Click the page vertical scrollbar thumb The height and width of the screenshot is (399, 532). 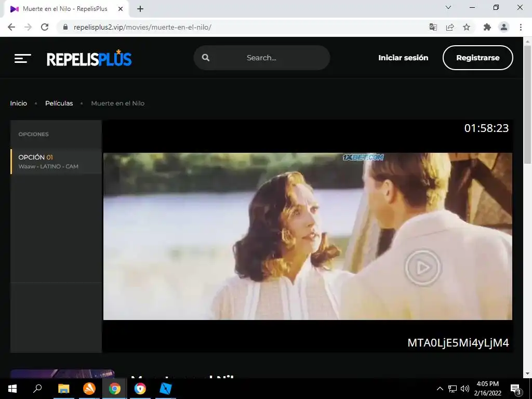pyautogui.click(x=527, y=104)
